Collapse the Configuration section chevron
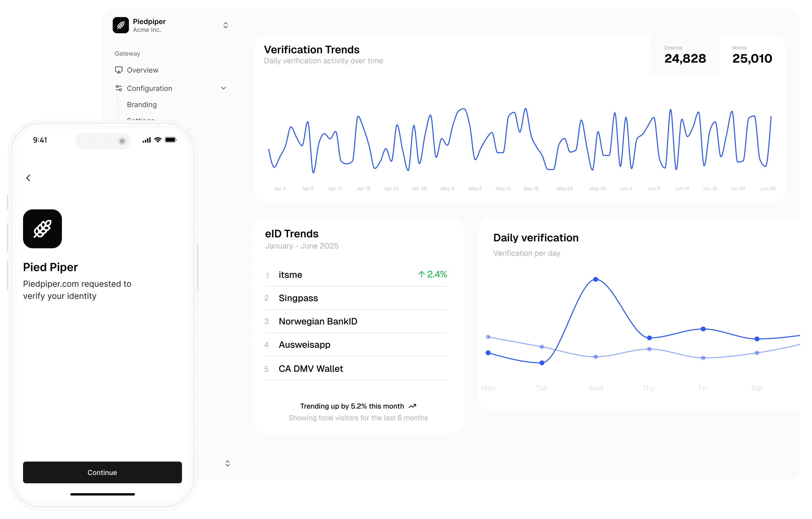812x519 pixels. tap(223, 88)
